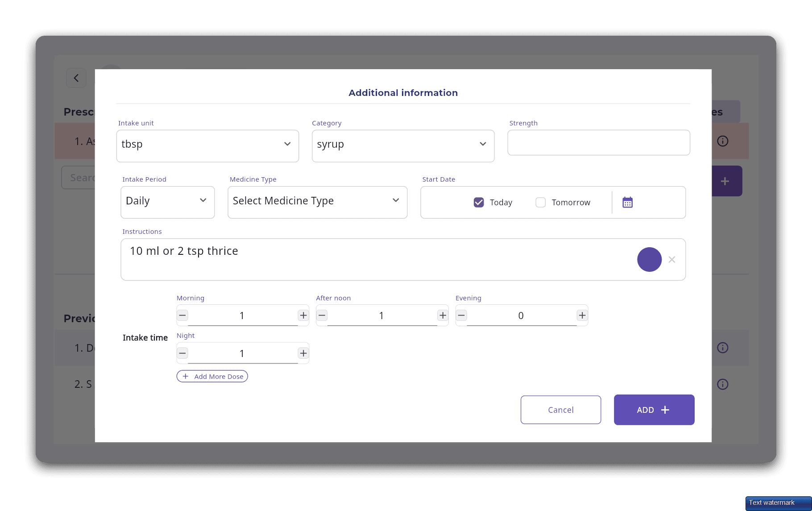Decrease Evening dose count

[461, 316]
